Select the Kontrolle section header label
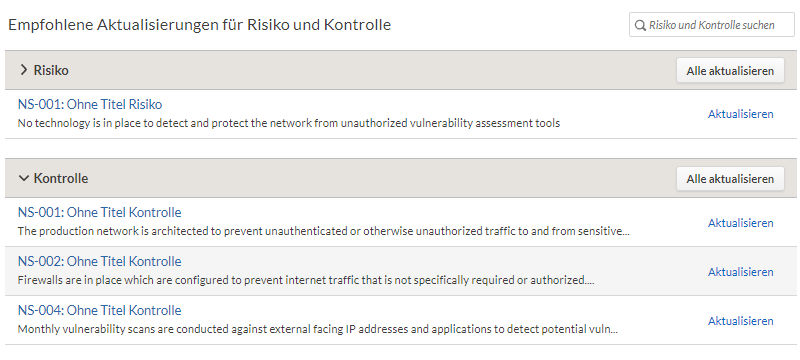This screenshot has height=360, width=800. point(61,178)
